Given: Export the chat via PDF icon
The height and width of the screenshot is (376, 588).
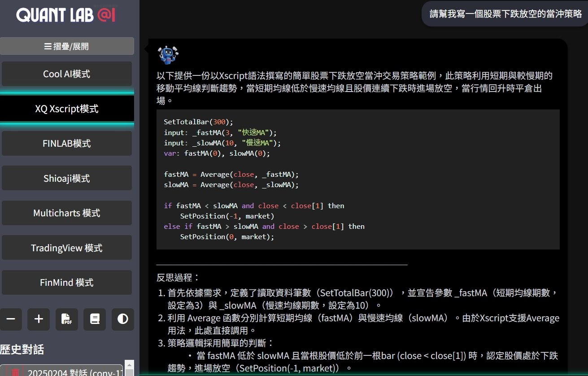Looking at the screenshot, I should pyautogui.click(x=66, y=319).
